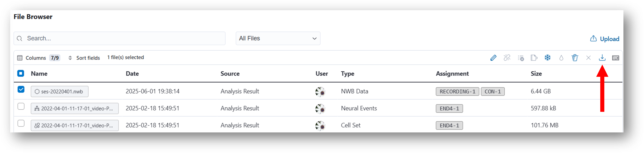Click the Search input field
This screenshot has width=644, height=153.
tap(119, 38)
